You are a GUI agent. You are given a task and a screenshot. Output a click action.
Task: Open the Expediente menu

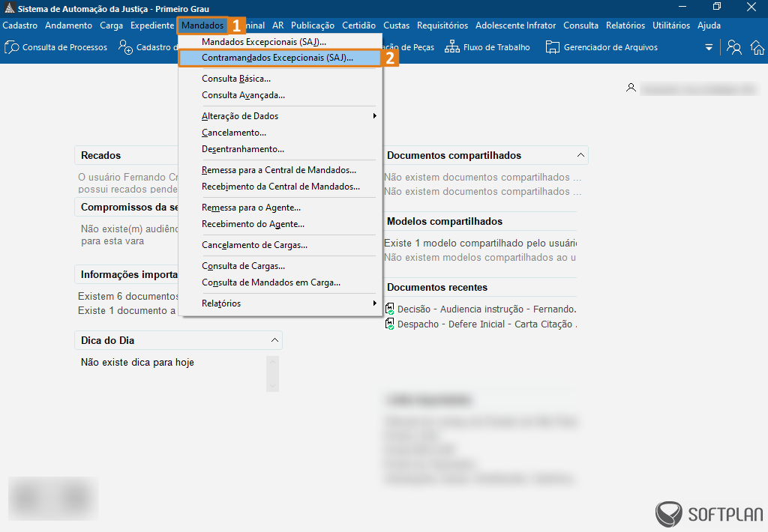point(152,25)
